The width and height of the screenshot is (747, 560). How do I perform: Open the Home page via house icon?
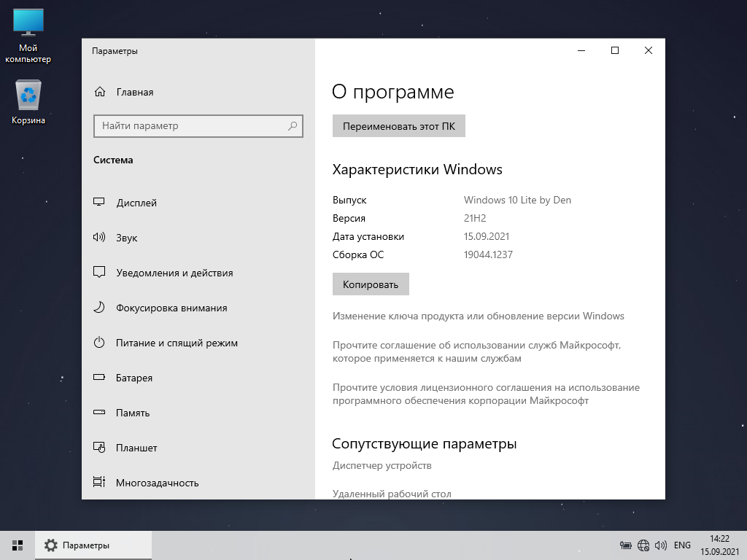99,92
